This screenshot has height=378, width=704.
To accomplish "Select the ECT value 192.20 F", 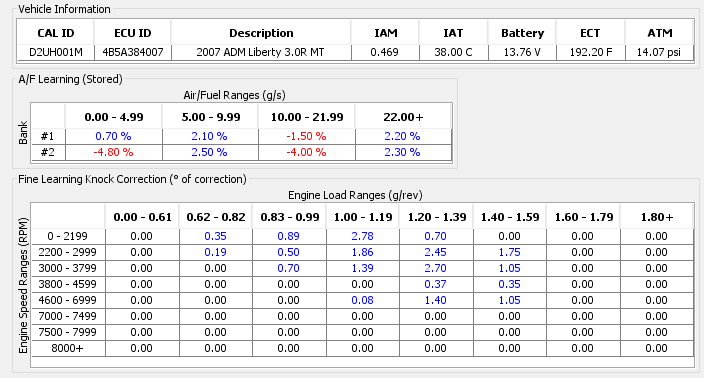I will 590,52.
